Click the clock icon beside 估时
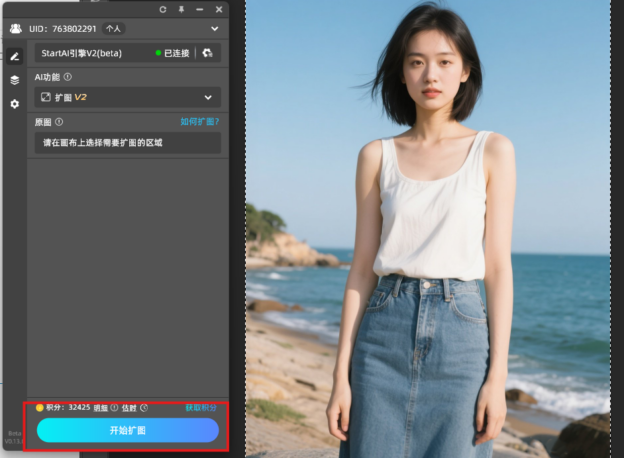This screenshot has height=458, width=624. [144, 408]
